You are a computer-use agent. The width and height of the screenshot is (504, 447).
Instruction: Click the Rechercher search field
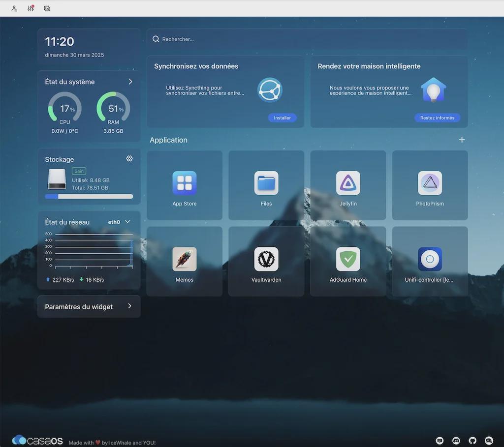pos(307,39)
